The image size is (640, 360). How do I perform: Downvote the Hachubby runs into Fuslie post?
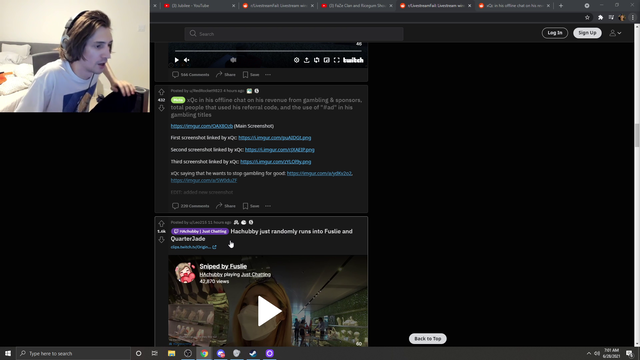(x=161, y=240)
